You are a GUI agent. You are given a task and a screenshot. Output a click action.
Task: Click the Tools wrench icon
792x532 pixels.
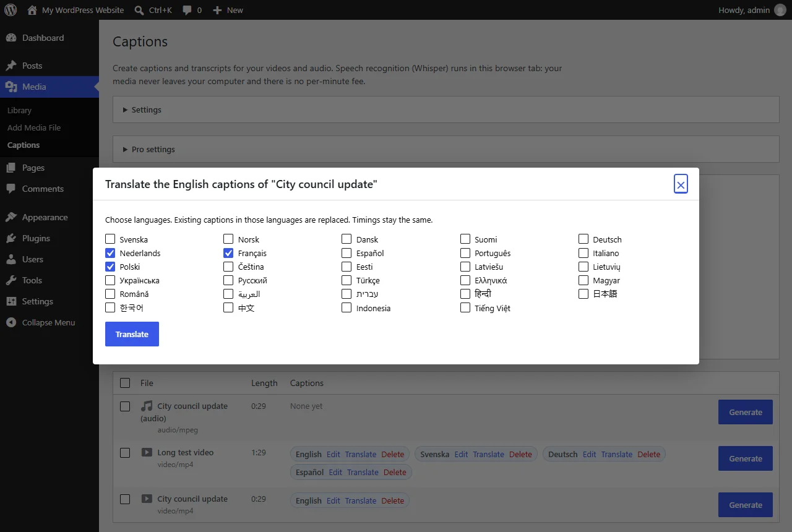[11, 280]
